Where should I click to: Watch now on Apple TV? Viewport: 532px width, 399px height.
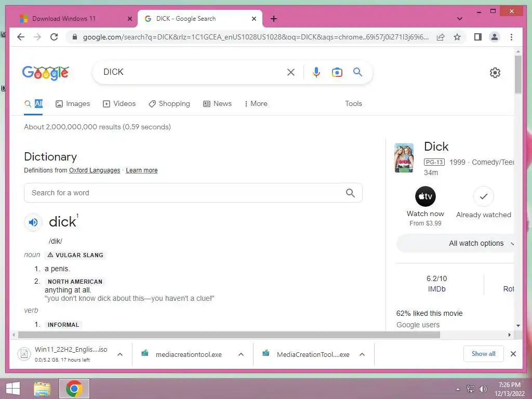[425, 206]
